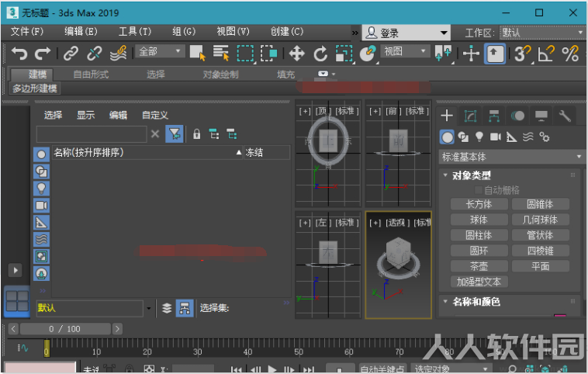588x374 pixels.
Task: Toggle display cameras filter in explorer
Action: pyautogui.click(x=41, y=206)
